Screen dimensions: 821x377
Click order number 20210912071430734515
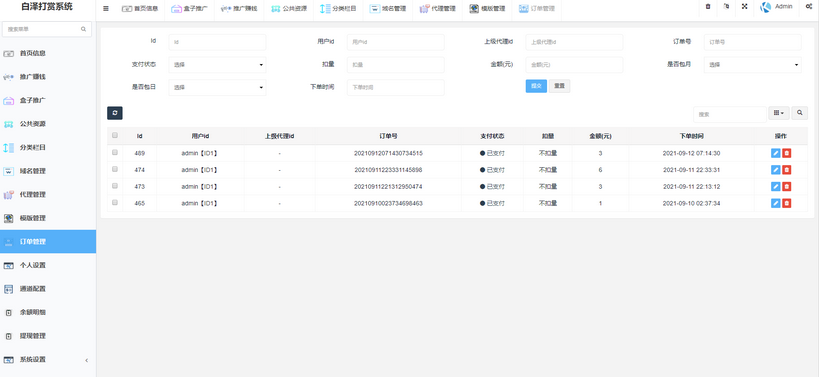click(388, 153)
